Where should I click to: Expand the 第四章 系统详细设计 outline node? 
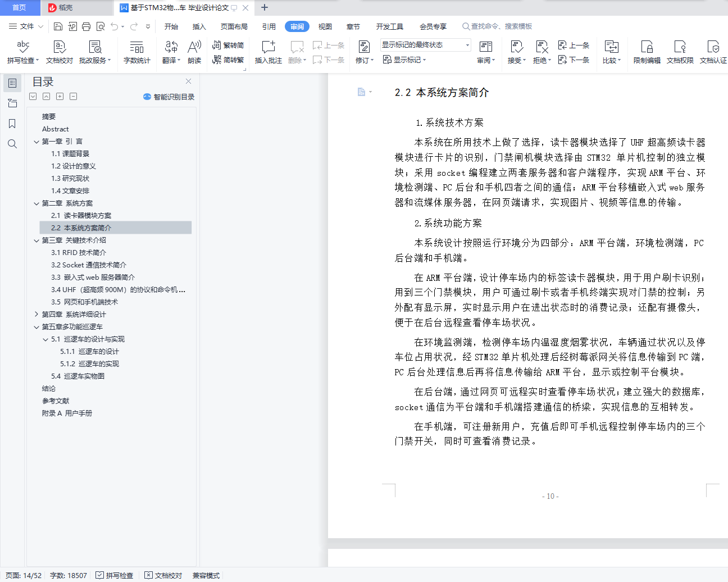pos(37,315)
